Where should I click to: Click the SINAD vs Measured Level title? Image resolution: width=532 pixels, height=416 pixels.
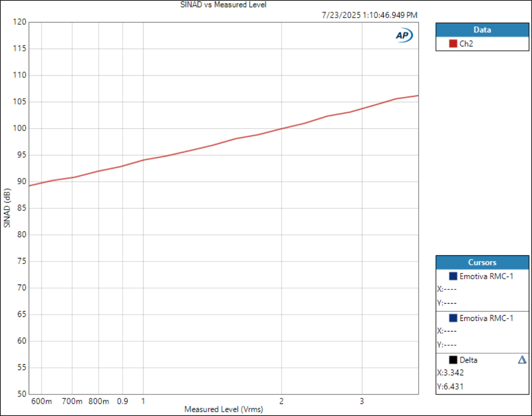223,5
